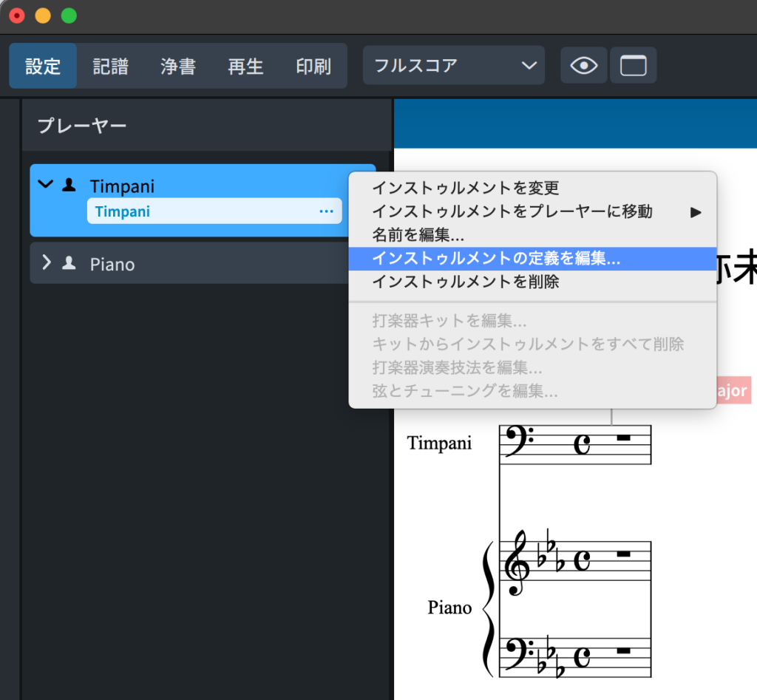
Task: Open the 再生 mode tab
Action: pyautogui.click(x=245, y=66)
